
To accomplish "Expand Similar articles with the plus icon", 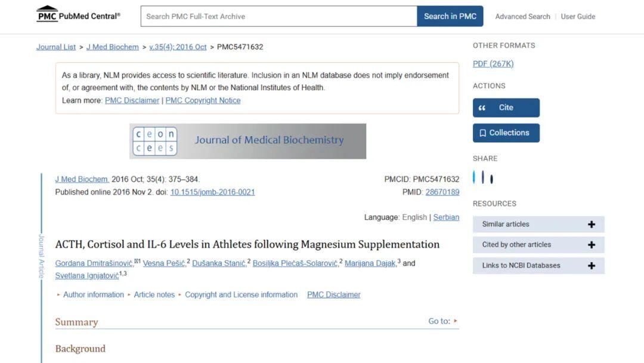I will click(592, 224).
